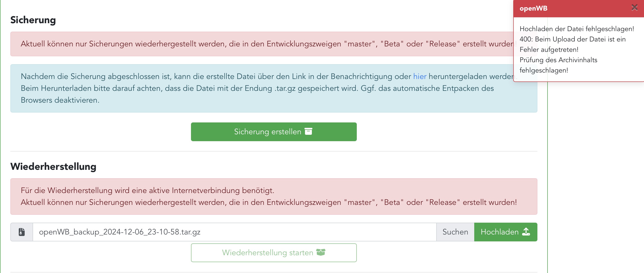Click the Sicherung section heading

click(33, 20)
